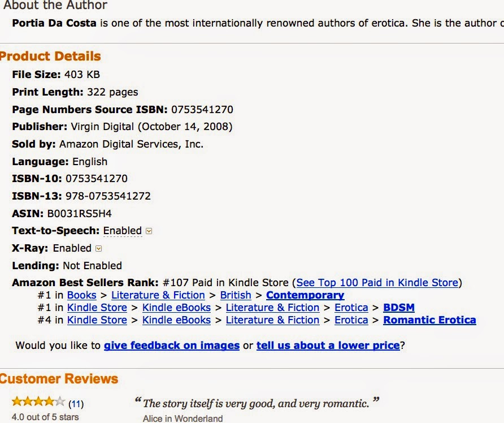Image resolution: width=504 pixels, height=423 pixels.
Task: Open the bold Contemporary category link
Action: 305,295
